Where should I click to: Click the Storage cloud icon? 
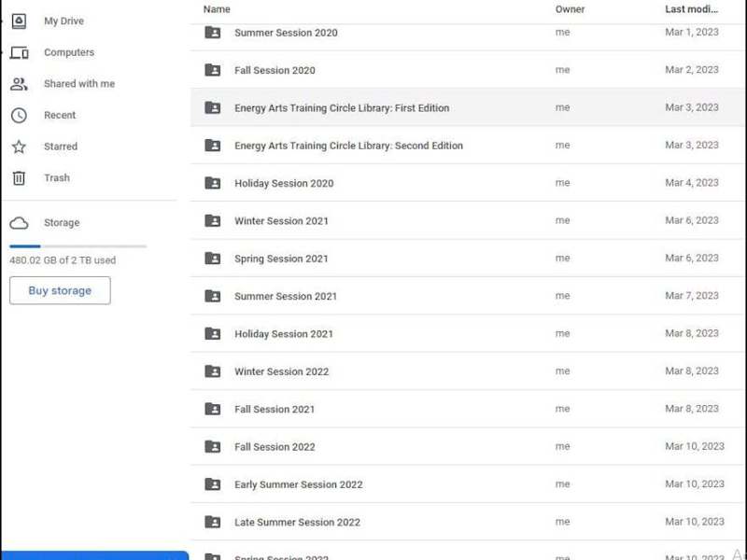19,223
